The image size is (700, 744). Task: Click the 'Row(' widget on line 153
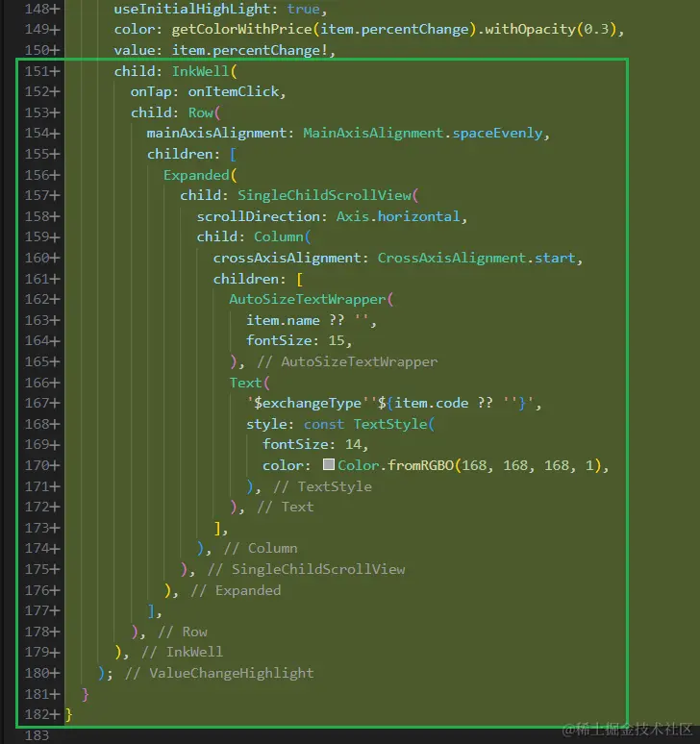205,112
